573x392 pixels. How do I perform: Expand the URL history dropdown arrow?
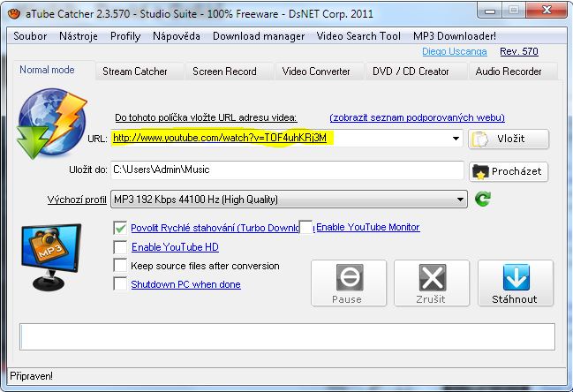(x=456, y=139)
